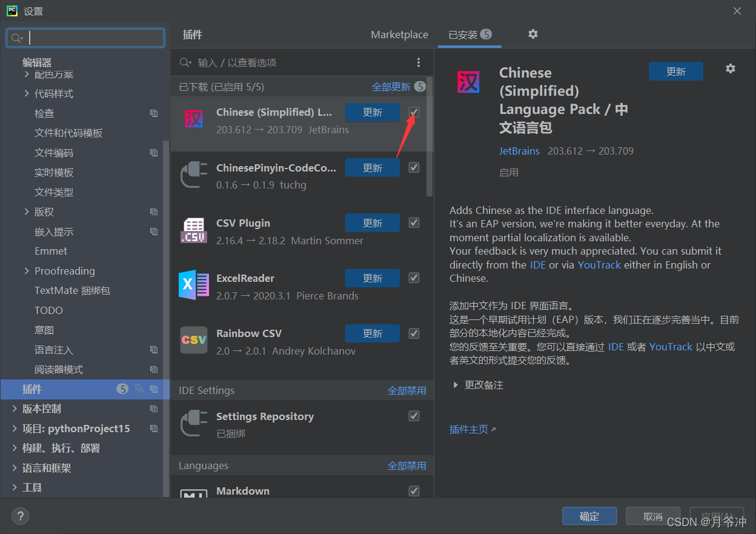
Task: Click 全部禁用 next to IDE Settings
Action: pos(406,390)
